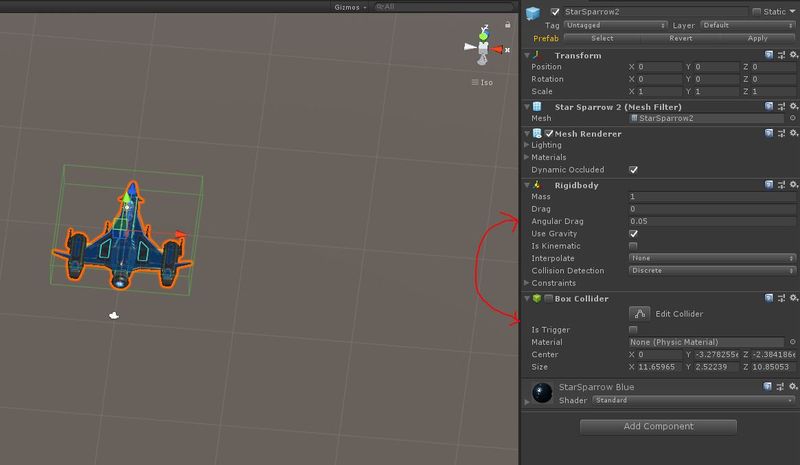This screenshot has width=800, height=465.
Task: Open the Mesh Renderer preset icon
Action: click(781, 133)
